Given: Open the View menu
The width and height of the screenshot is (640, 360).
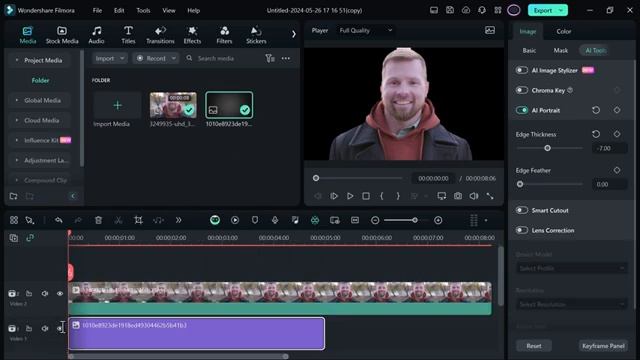Looking at the screenshot, I should point(169,11).
